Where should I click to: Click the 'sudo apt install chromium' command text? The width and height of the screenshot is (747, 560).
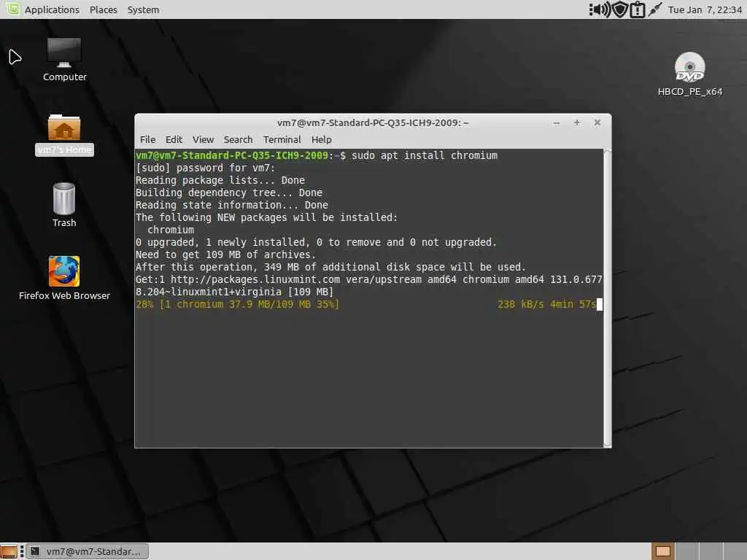pos(425,155)
